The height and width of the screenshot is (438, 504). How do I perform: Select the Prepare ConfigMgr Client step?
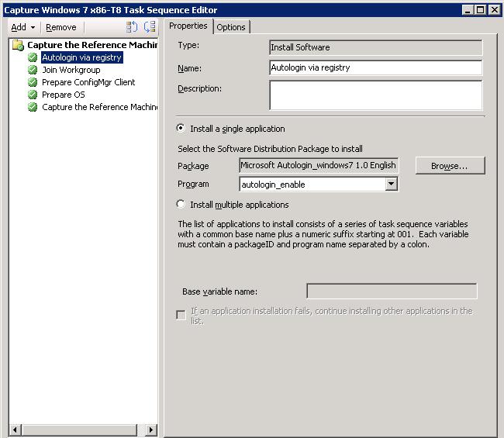pos(88,82)
